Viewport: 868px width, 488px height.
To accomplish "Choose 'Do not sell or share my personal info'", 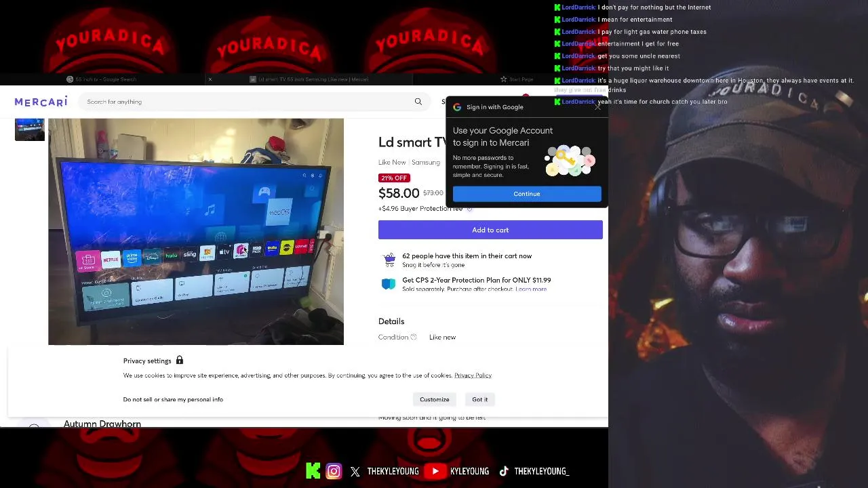I will pyautogui.click(x=173, y=399).
